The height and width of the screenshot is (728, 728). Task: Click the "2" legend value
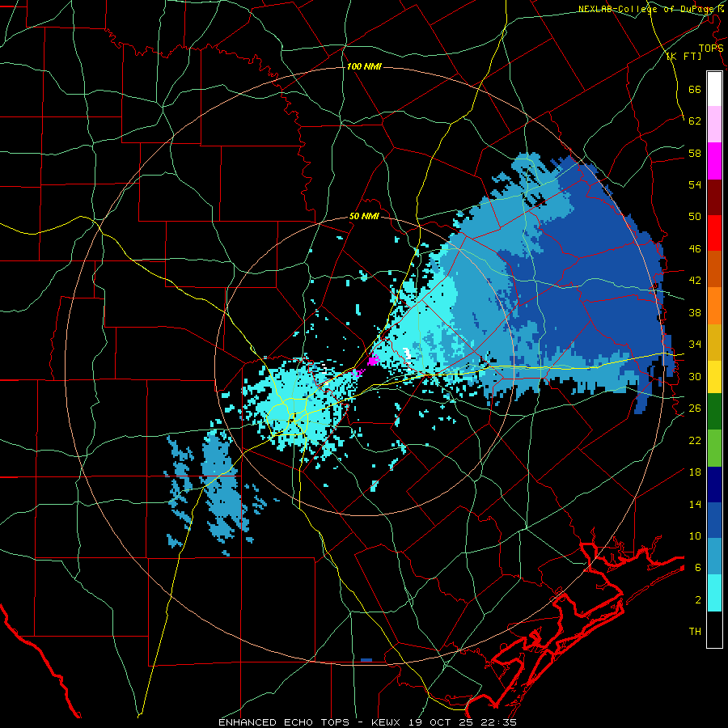(x=698, y=600)
